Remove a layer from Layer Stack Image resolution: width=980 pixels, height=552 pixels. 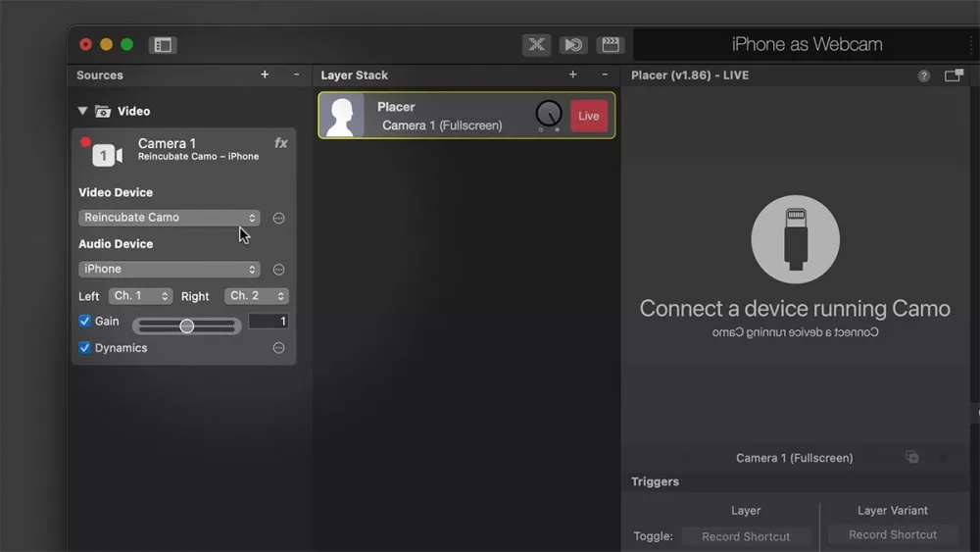(x=605, y=75)
